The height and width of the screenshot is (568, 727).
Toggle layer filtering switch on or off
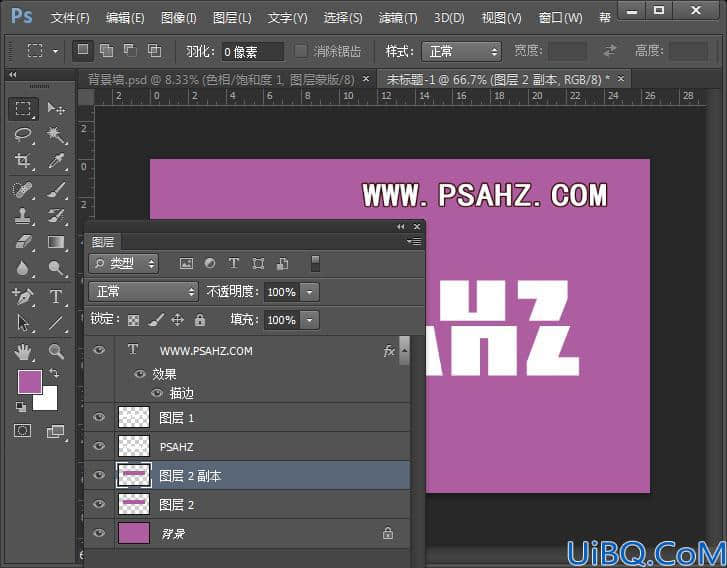point(315,263)
